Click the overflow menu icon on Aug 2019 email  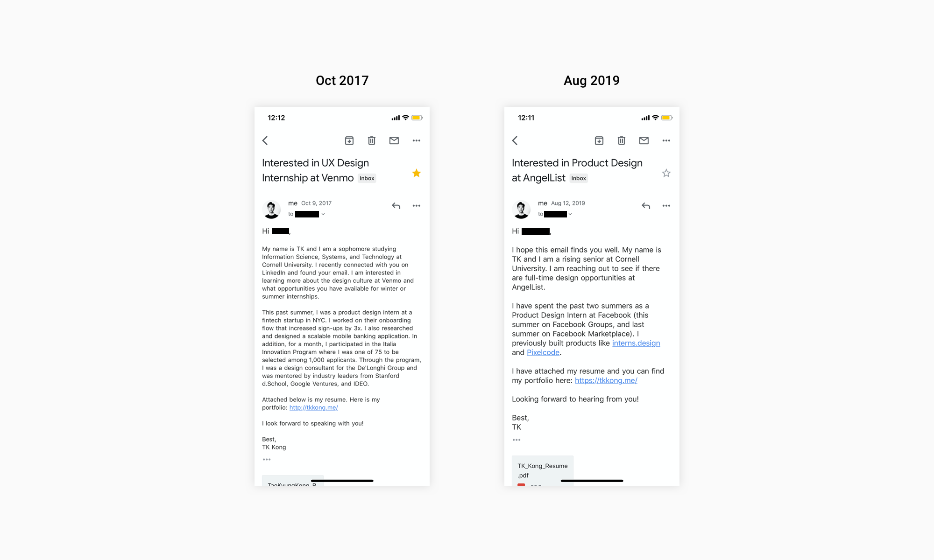[666, 206]
